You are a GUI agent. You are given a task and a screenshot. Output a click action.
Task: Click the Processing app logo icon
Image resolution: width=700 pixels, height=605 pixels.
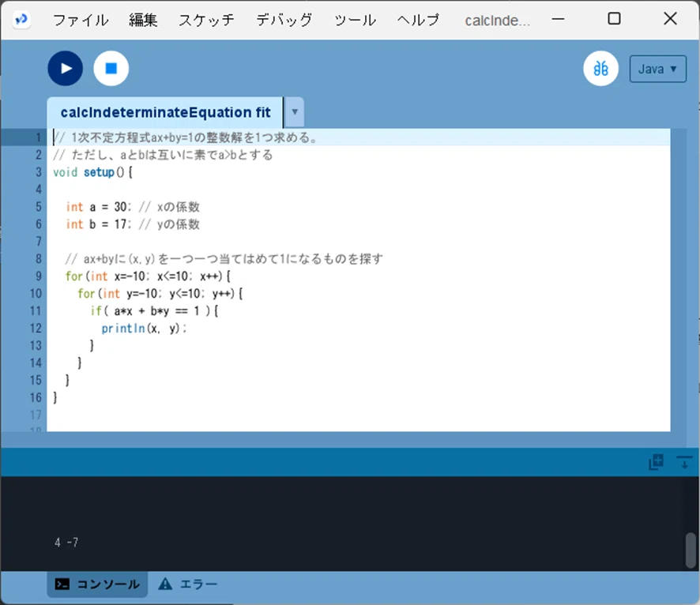(x=21, y=20)
